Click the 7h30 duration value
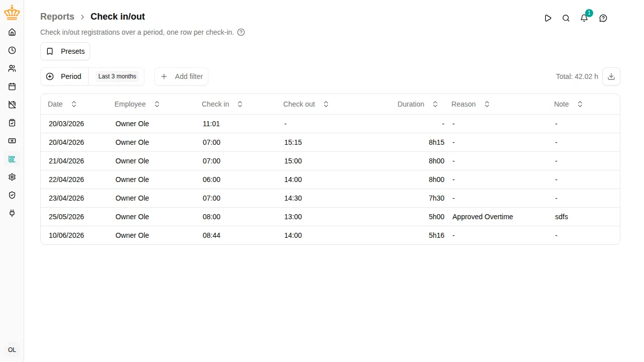The width and height of the screenshot is (644, 362). (x=436, y=198)
